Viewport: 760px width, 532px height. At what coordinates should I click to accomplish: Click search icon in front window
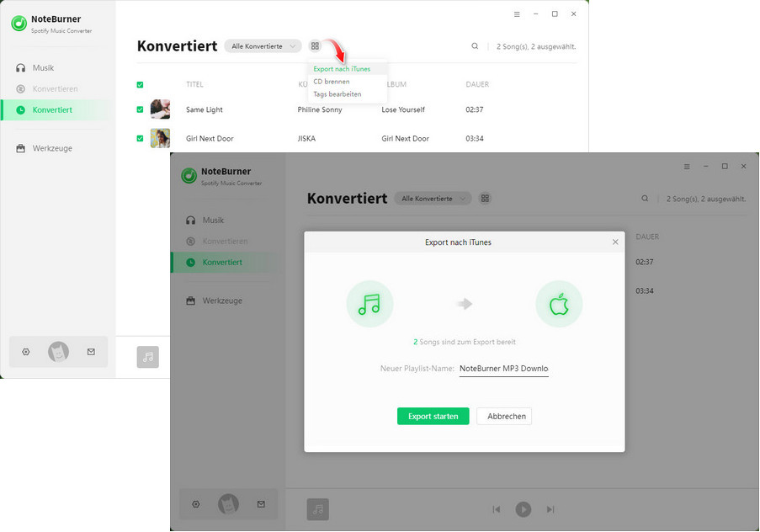pos(646,199)
